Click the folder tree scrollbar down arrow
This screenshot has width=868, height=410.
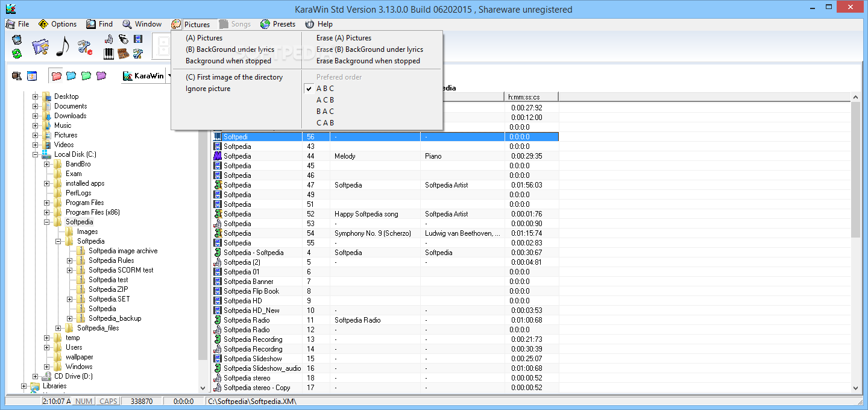(x=203, y=388)
